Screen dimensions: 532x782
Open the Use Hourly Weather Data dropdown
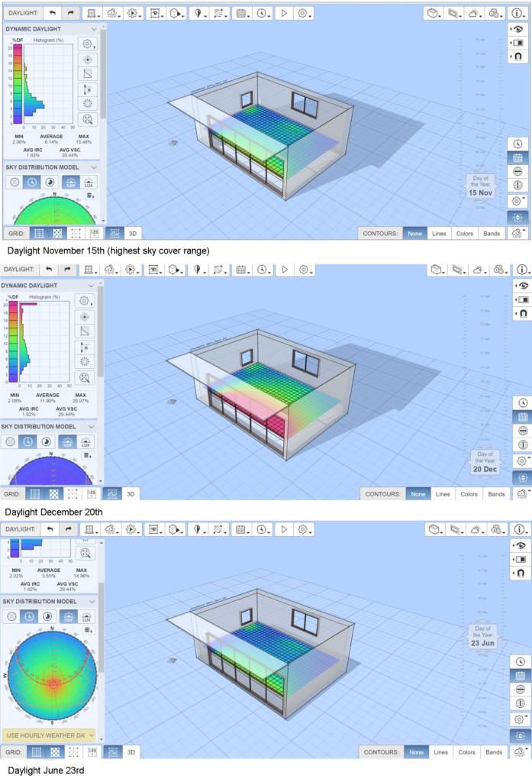point(49,735)
